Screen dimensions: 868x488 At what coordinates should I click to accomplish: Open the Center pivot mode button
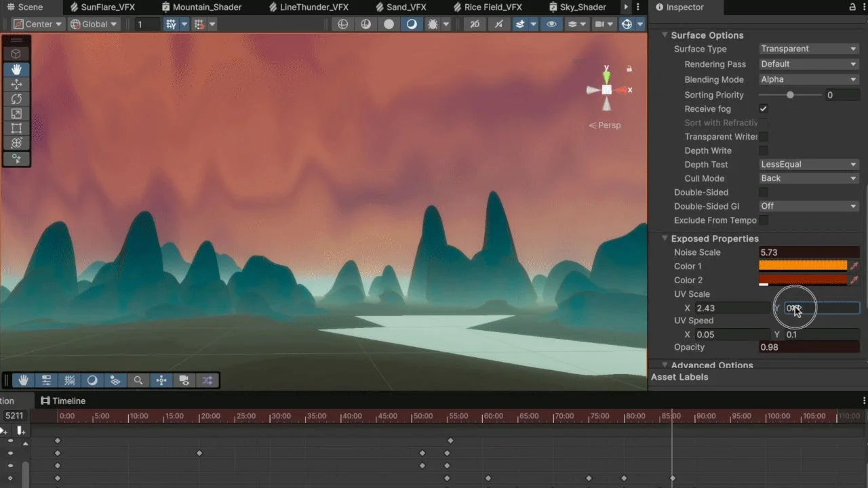[x=38, y=24]
